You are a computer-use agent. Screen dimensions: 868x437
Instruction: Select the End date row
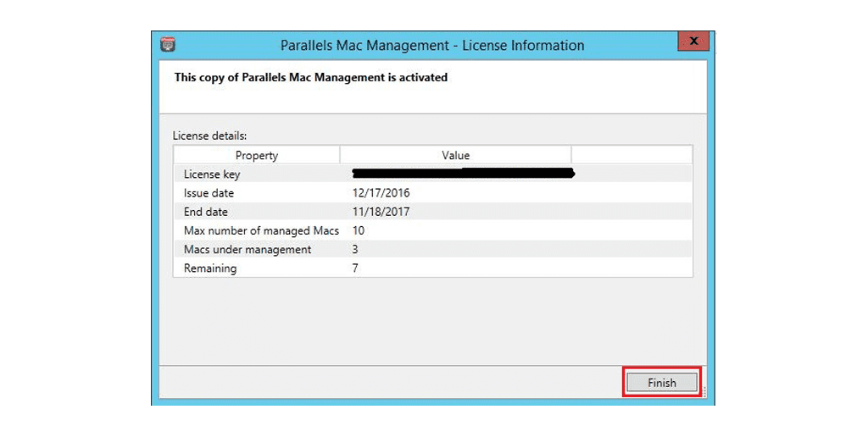pyautogui.click(x=206, y=212)
